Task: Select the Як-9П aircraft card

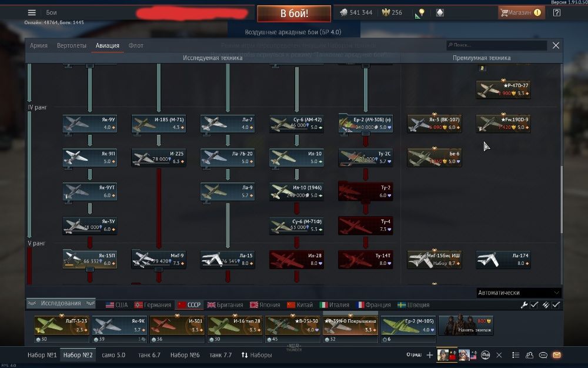Action: click(x=89, y=157)
